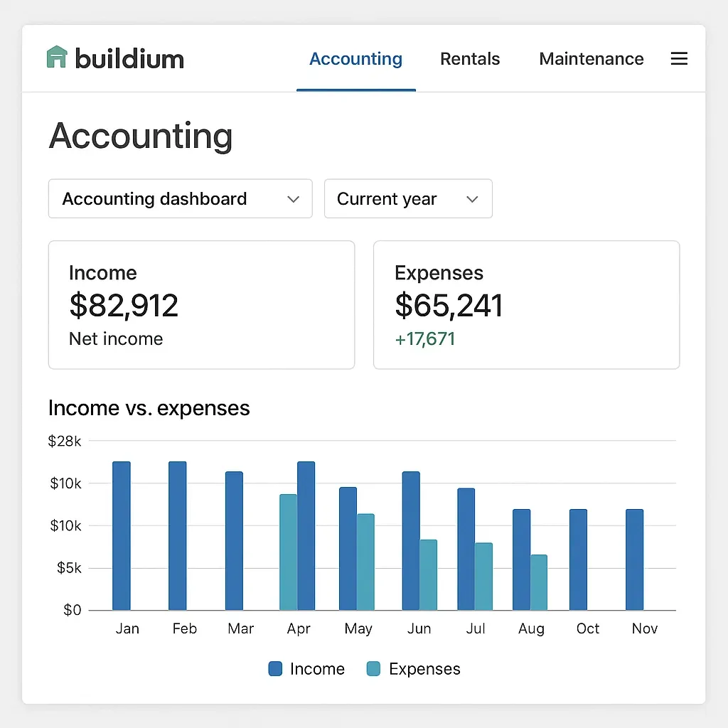Go to the Maintenance tab
This screenshot has width=728, height=728.
pos(591,59)
